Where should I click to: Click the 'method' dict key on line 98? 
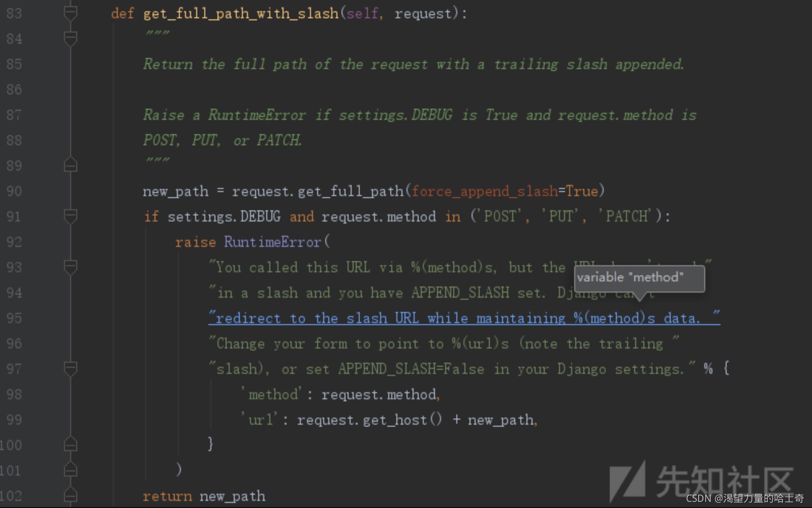coord(271,394)
